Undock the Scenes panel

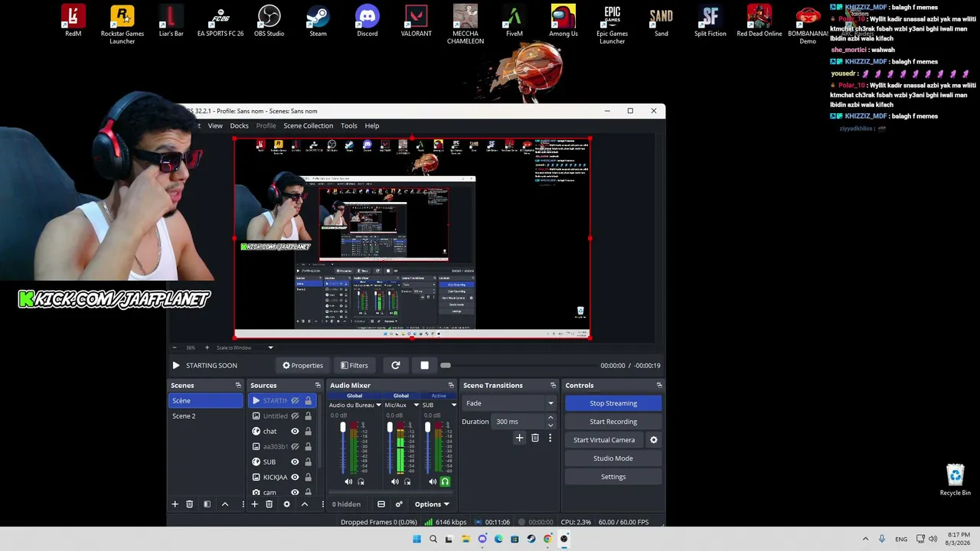(x=238, y=385)
